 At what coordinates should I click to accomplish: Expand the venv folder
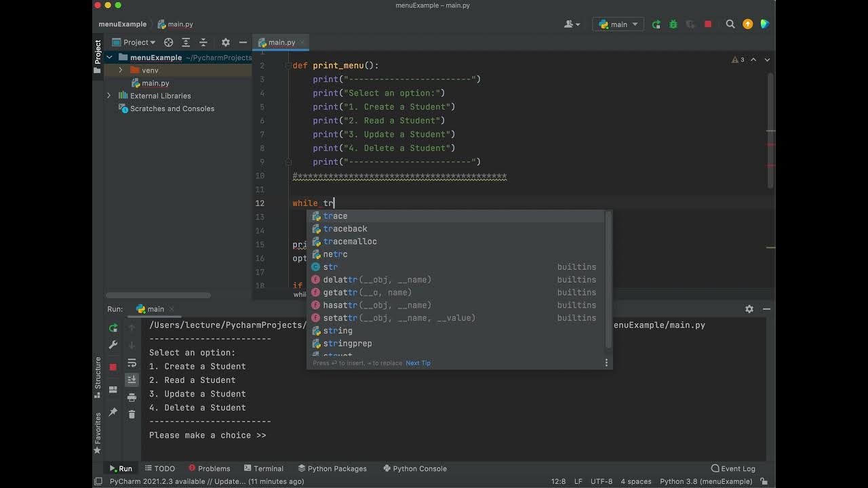coord(121,70)
